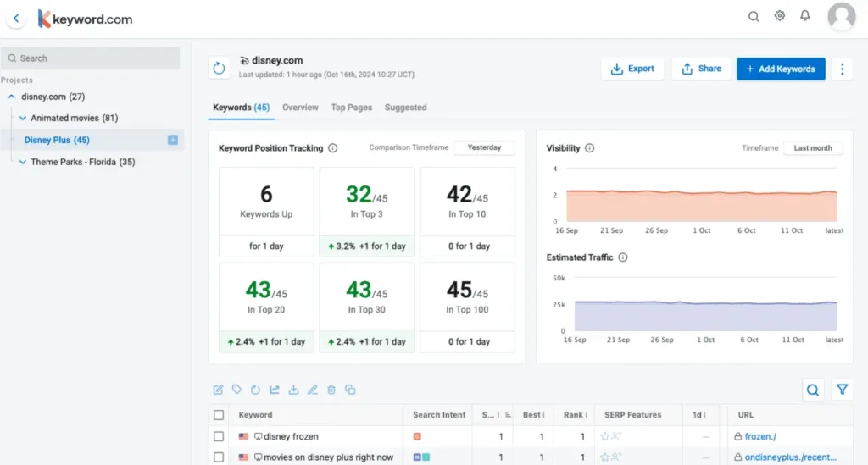
Task: Expand the Theme Parks - Florida (35) group
Action: 23,162
